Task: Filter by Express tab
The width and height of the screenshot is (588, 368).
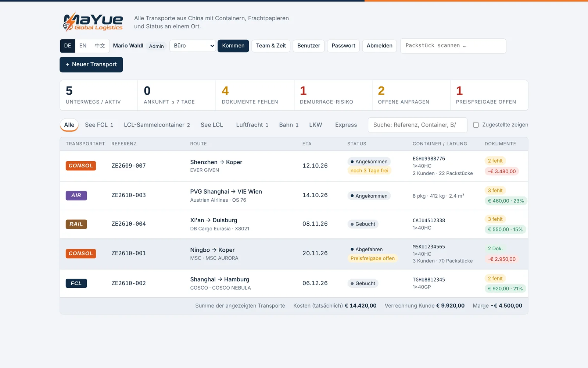Action: pyautogui.click(x=346, y=125)
